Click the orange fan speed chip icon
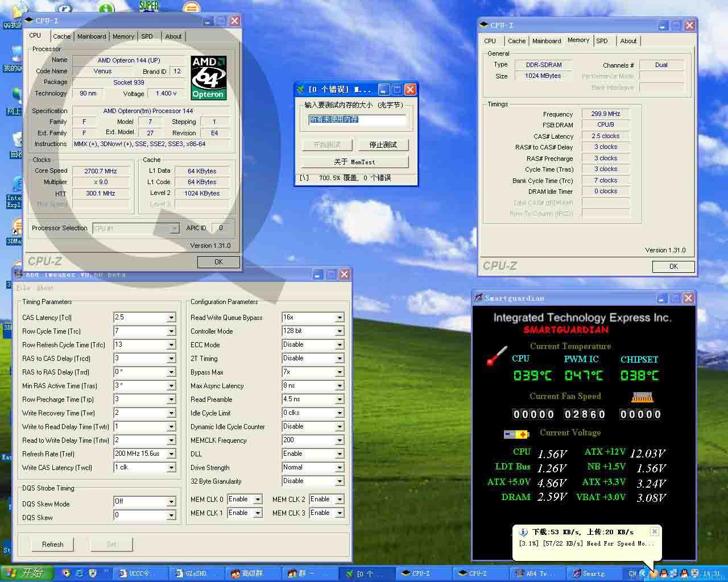Image resolution: width=728 pixels, height=582 pixels. pos(642,397)
